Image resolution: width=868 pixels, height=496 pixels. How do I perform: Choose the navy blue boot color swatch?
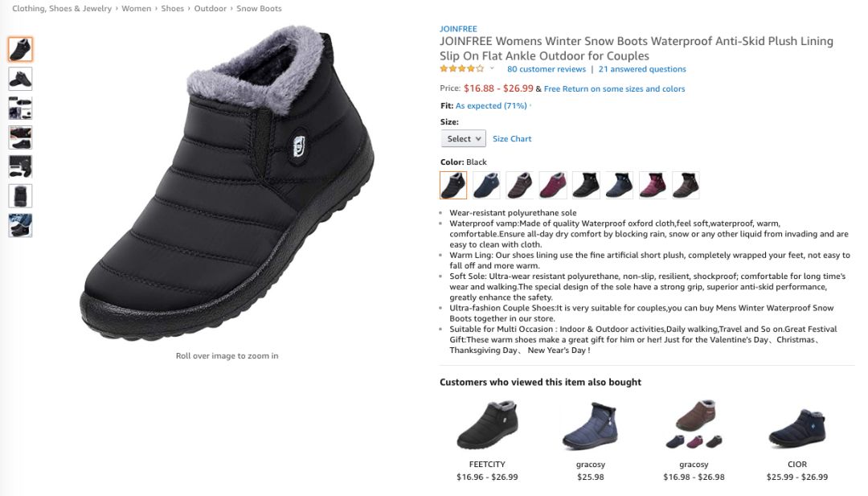tap(486, 185)
